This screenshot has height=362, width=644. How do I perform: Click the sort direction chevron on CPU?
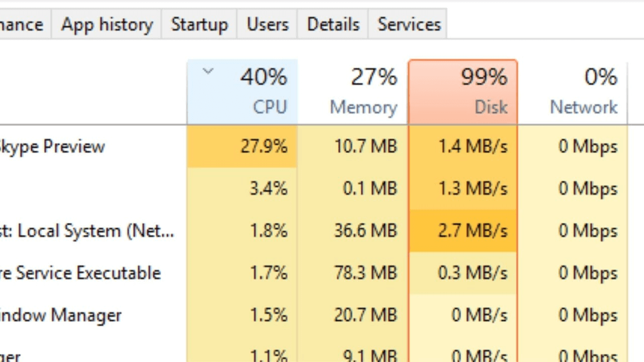point(208,71)
